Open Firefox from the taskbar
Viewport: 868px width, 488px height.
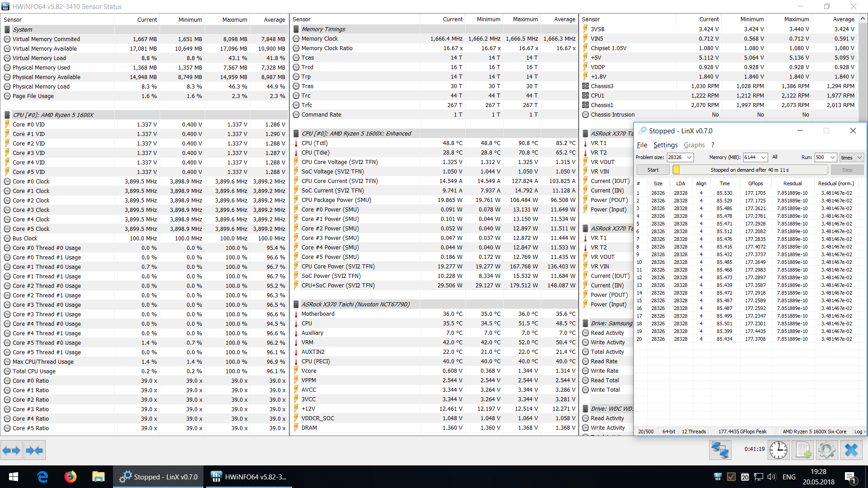pyautogui.click(x=70, y=477)
